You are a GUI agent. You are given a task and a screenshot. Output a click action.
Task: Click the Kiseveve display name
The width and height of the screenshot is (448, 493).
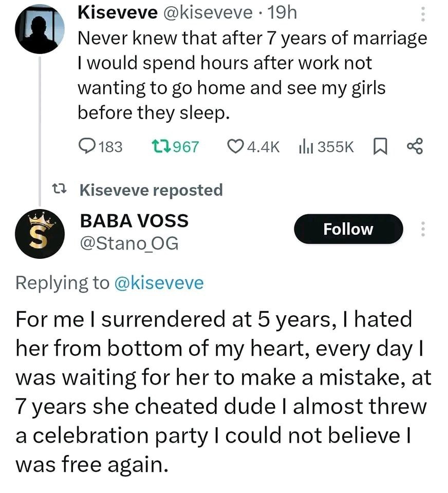click(118, 13)
